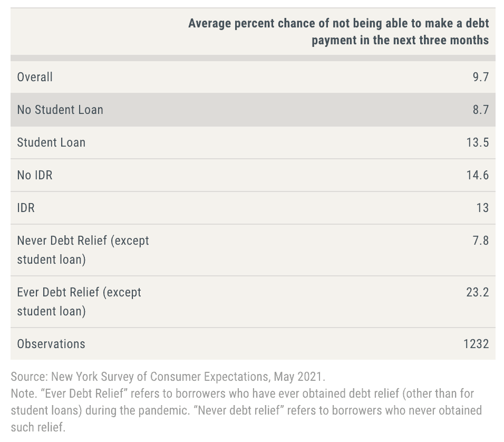Click the 14.6 value for No IDR
The width and height of the screenshot is (504, 442).
[x=478, y=175]
